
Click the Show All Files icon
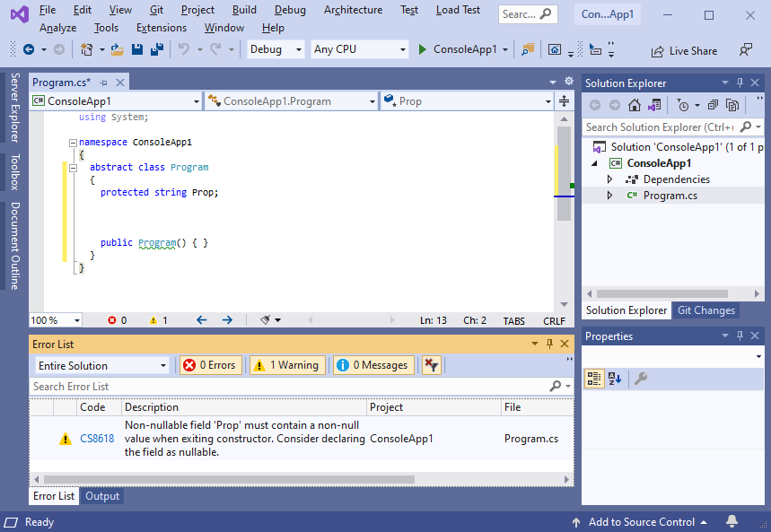(x=732, y=105)
